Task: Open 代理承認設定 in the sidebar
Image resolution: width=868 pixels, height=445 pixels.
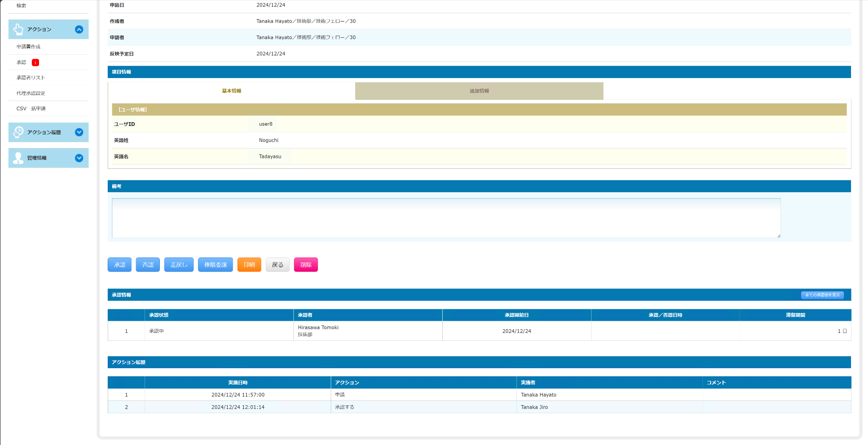Action: tap(31, 93)
